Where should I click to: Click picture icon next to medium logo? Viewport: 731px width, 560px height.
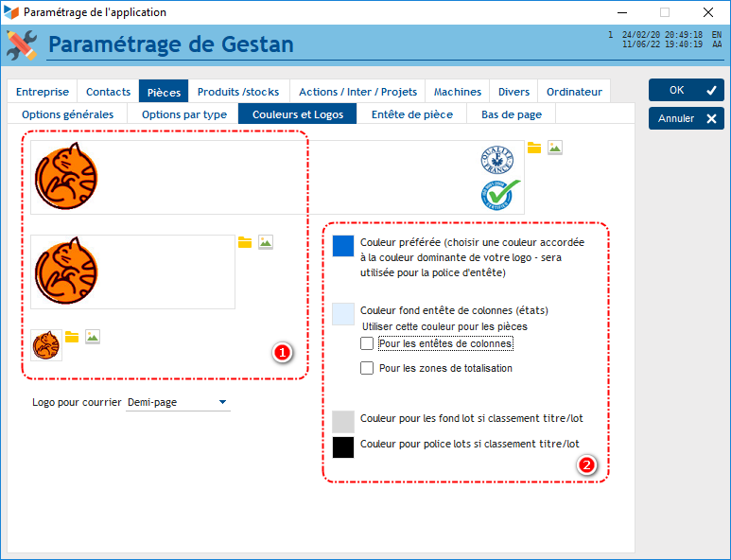click(x=266, y=242)
